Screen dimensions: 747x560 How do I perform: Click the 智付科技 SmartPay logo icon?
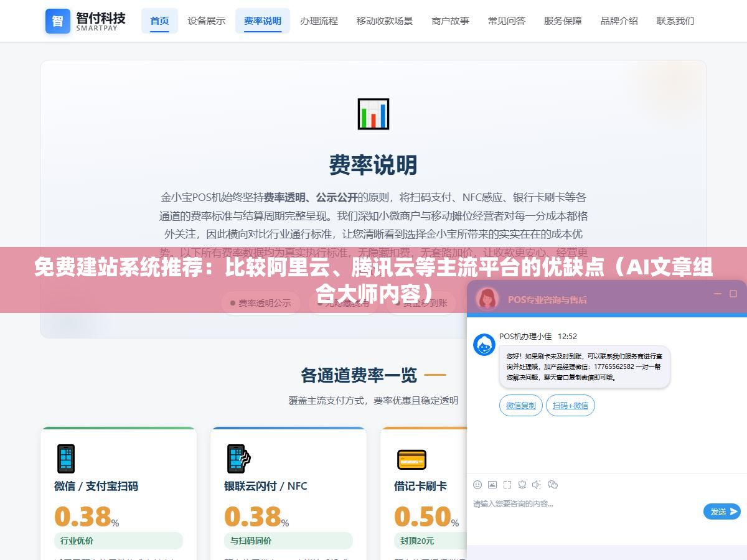(x=57, y=21)
